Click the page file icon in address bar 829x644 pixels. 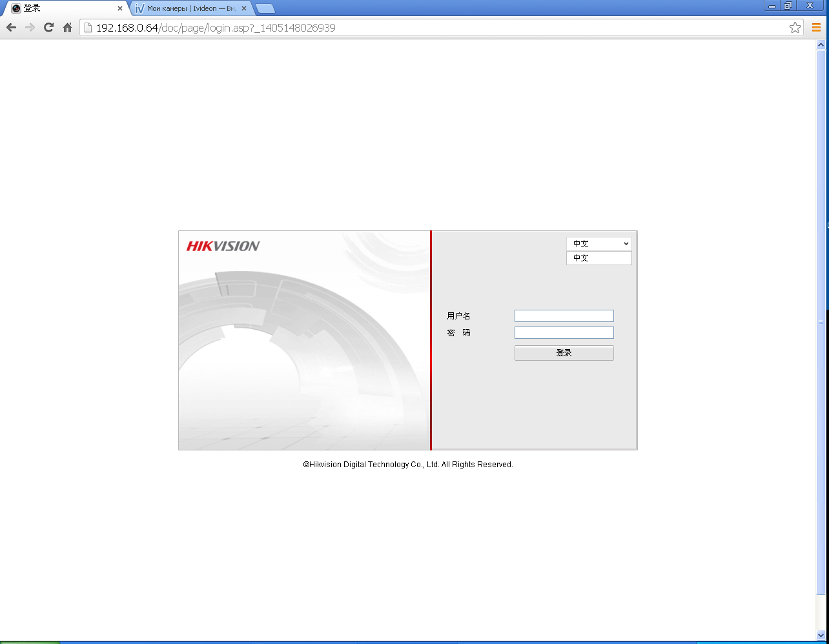[88, 28]
